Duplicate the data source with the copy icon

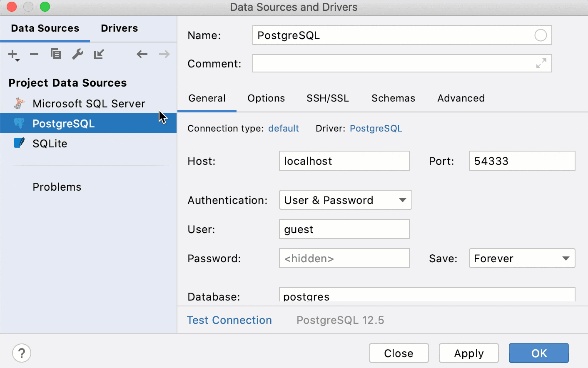56,54
